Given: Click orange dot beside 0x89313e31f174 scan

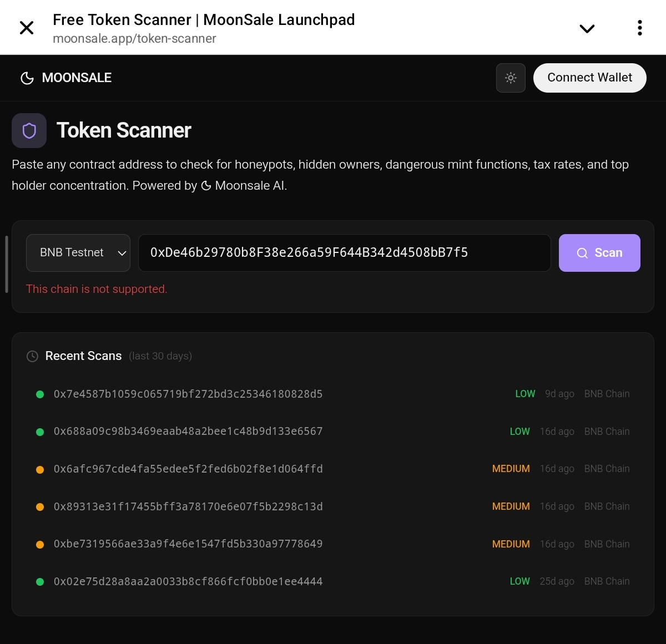Looking at the screenshot, I should pos(40,507).
